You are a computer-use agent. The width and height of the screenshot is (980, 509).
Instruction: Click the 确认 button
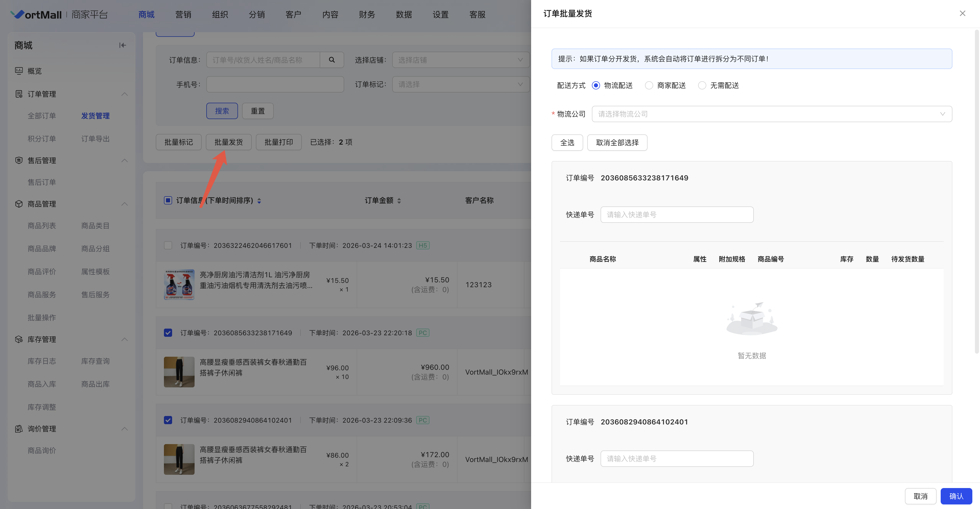click(956, 496)
